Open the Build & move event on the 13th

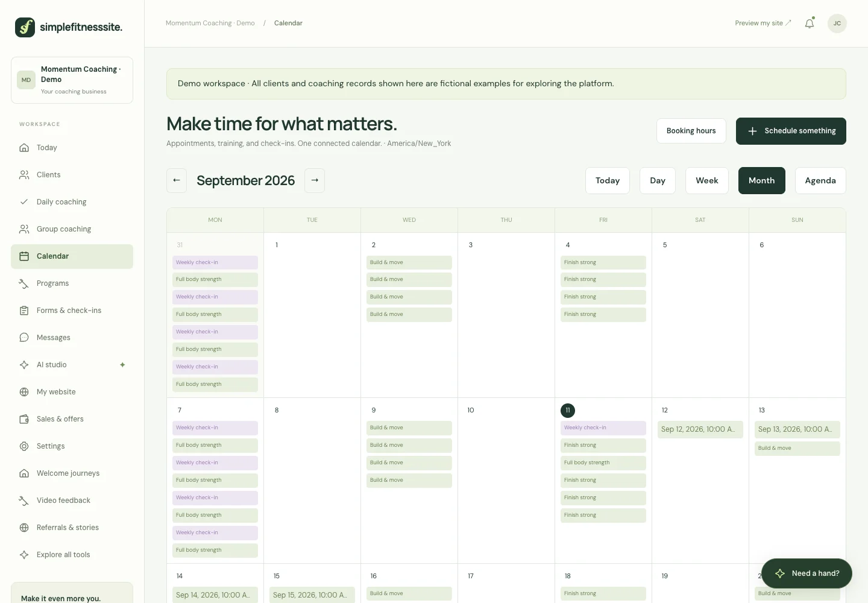pyautogui.click(x=797, y=449)
